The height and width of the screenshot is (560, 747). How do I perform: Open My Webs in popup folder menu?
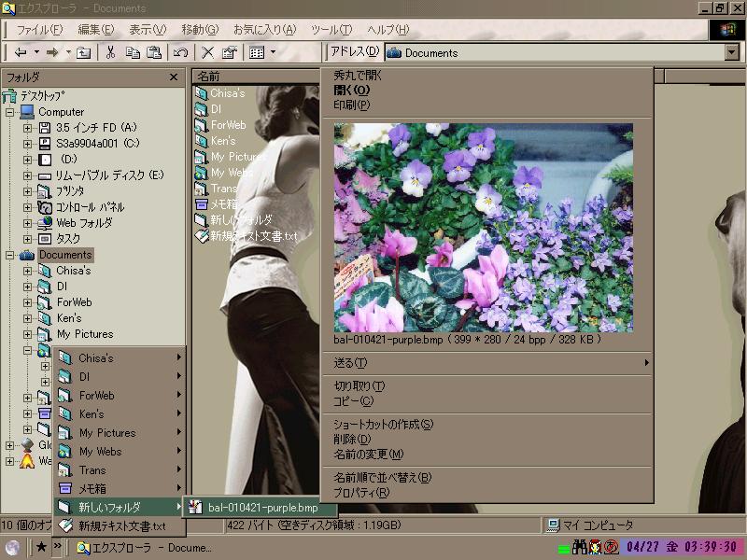click(120, 452)
